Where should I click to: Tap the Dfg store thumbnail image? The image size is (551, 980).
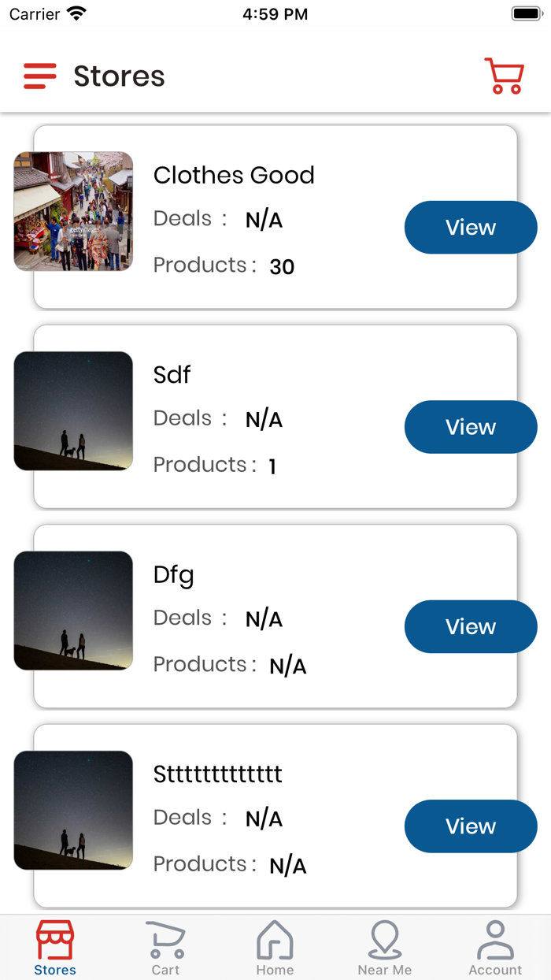pyautogui.click(x=73, y=611)
